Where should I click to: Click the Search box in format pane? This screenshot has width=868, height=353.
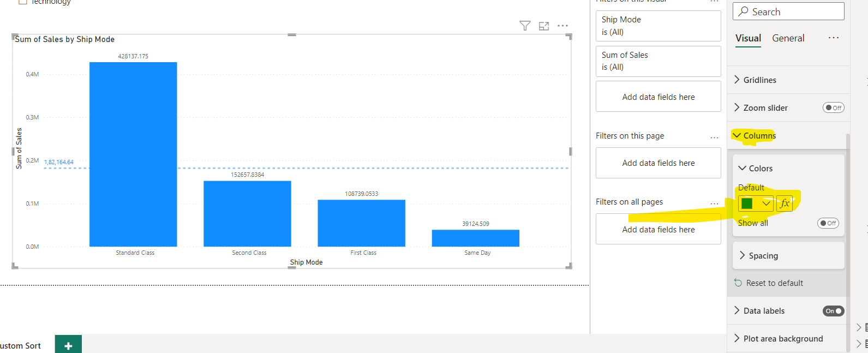(x=788, y=11)
